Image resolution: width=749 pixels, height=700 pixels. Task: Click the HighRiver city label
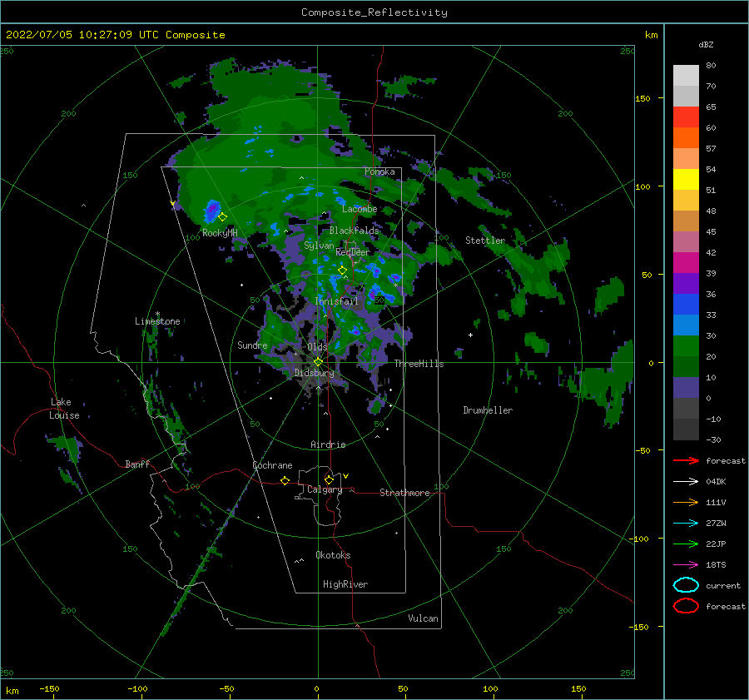[x=345, y=584]
